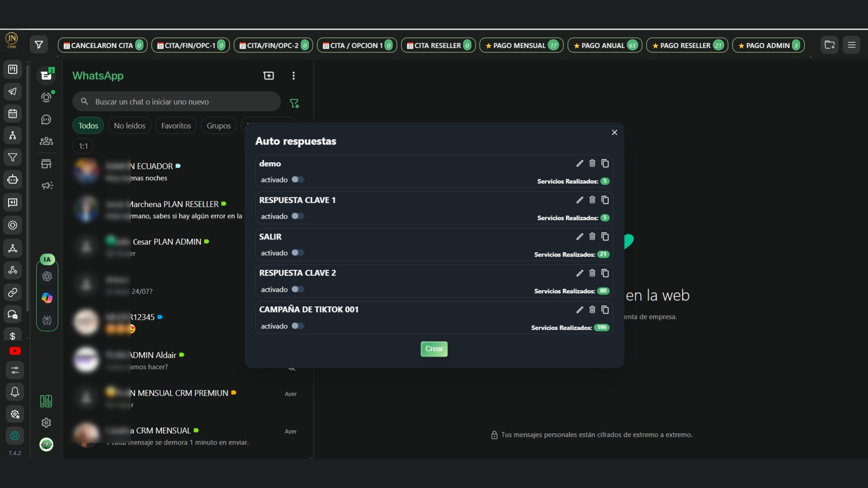Toggle RESPUESTA CLAVE 1 activado switch
This screenshot has width=868, height=488.
[x=297, y=216]
